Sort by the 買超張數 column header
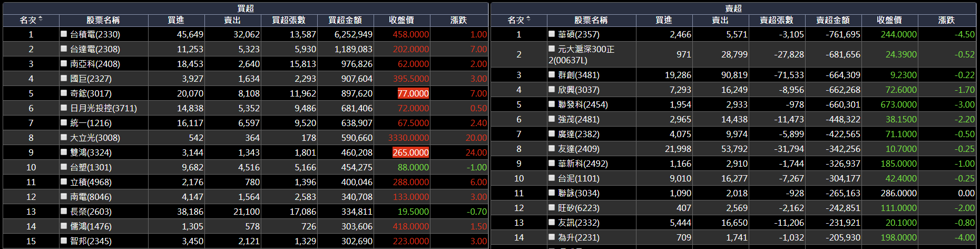Image resolution: width=980 pixels, height=249 pixels. pyautogui.click(x=289, y=20)
